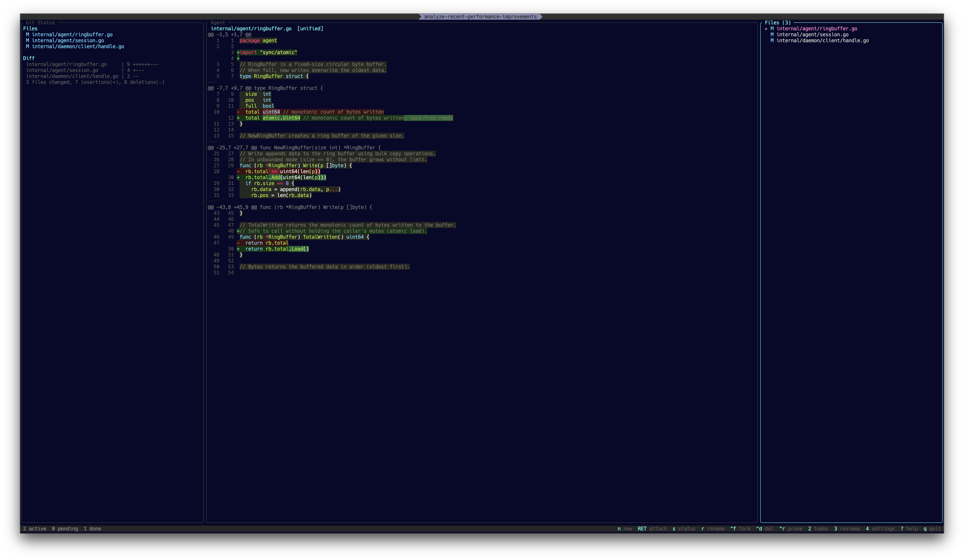Click the '@@ -7,7 +9,7 @@ type RingBuffer struct' hunk header

(x=266, y=88)
